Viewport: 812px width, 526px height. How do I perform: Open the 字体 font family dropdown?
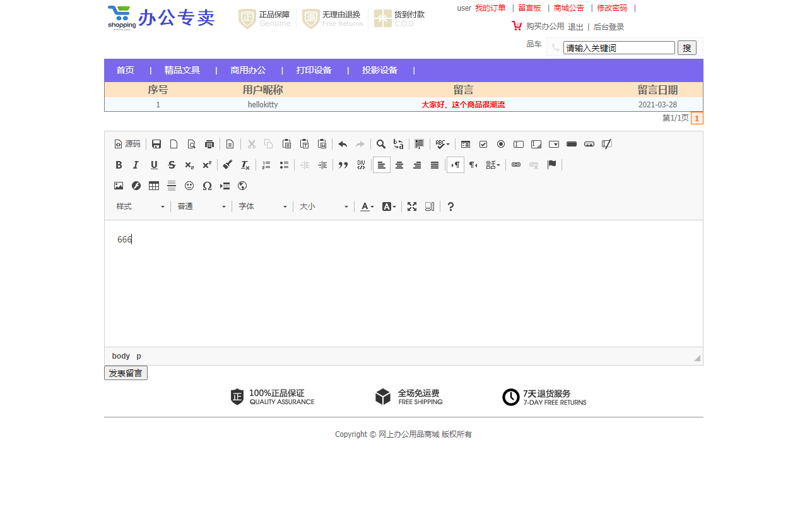coord(262,206)
